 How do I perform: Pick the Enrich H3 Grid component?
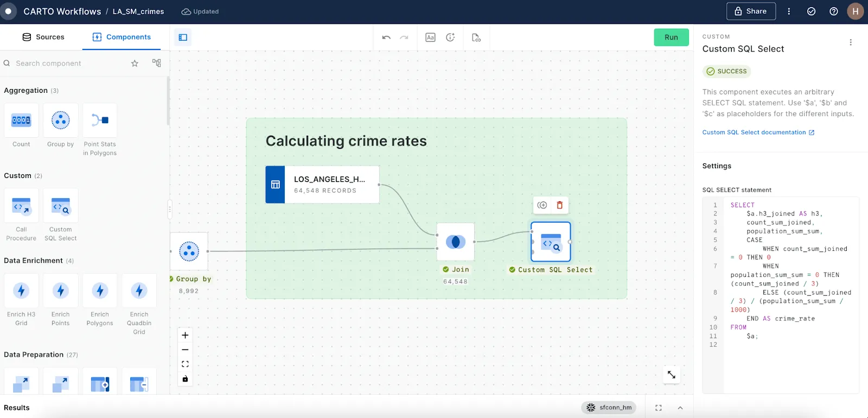pyautogui.click(x=21, y=291)
